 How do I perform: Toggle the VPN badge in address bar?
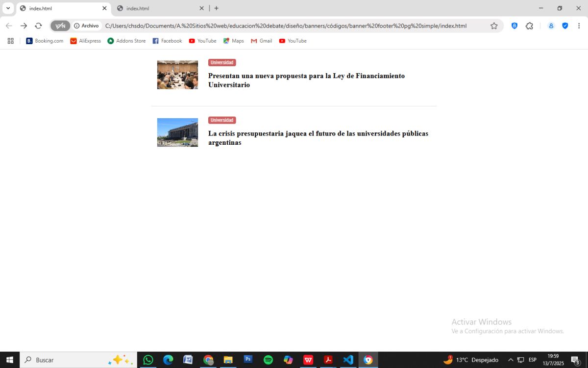pyautogui.click(x=60, y=26)
